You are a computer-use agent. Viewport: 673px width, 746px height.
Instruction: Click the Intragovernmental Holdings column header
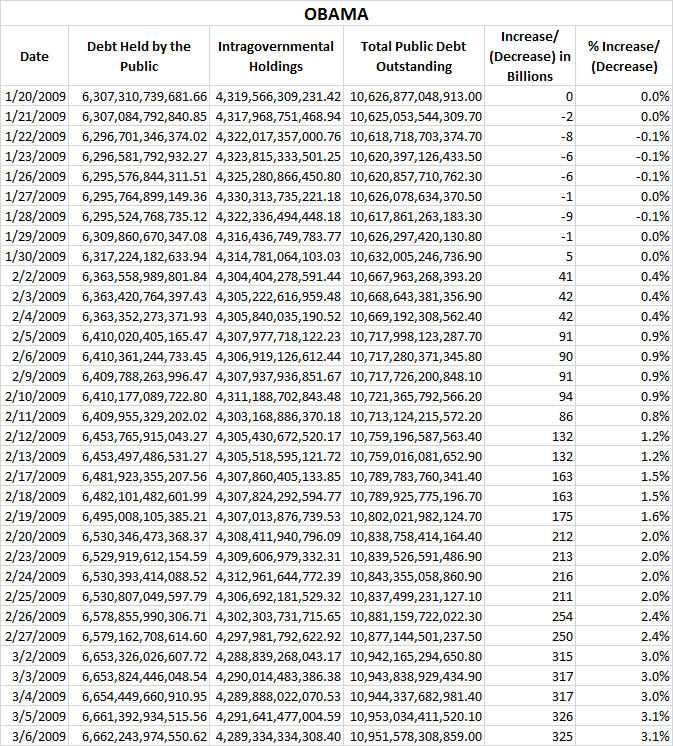(277, 57)
